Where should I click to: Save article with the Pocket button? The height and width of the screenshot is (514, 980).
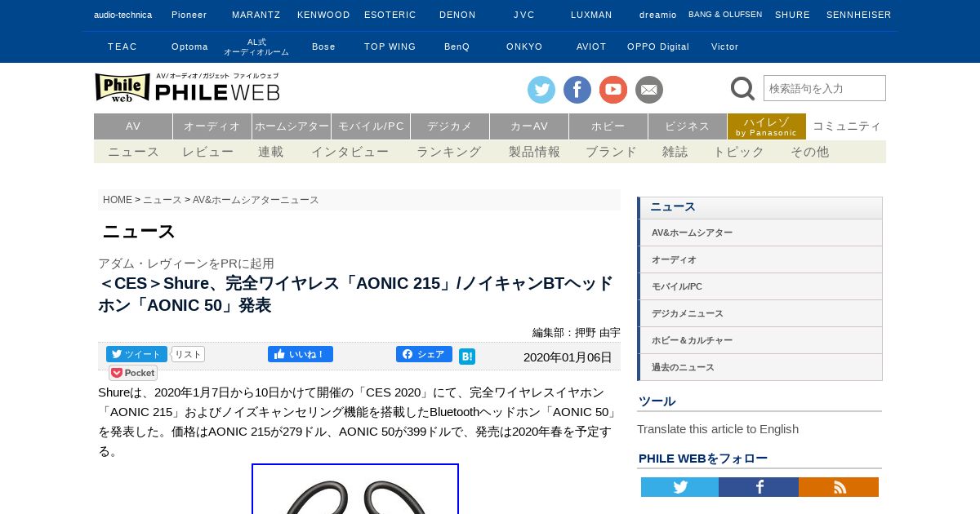pyautogui.click(x=133, y=373)
